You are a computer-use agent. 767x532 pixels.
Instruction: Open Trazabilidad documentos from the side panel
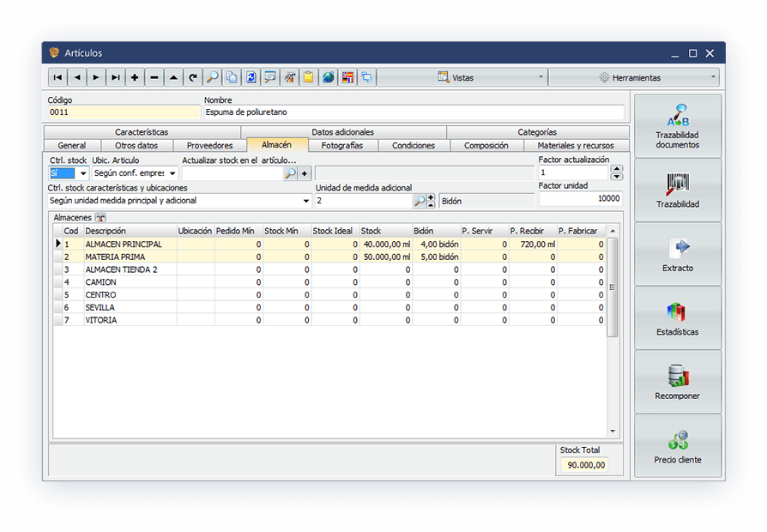tap(677, 126)
